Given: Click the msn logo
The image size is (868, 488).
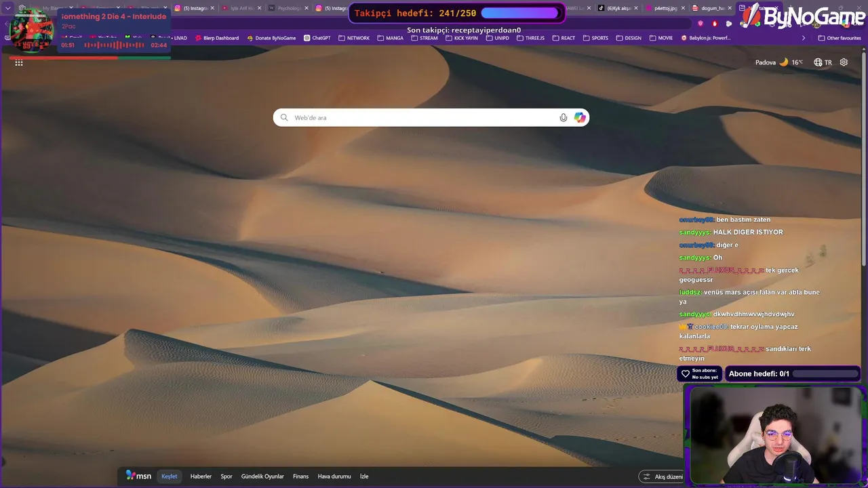Looking at the screenshot, I should pyautogui.click(x=138, y=476).
